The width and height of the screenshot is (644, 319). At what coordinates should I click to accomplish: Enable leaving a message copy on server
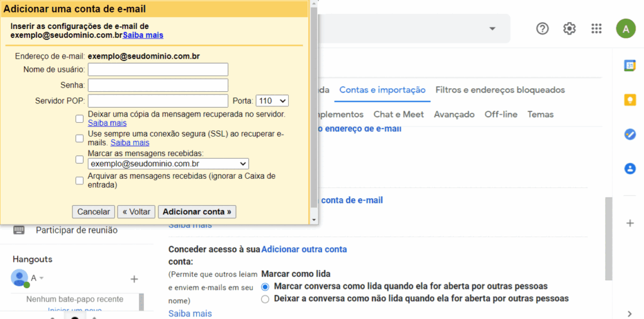coord(79,118)
